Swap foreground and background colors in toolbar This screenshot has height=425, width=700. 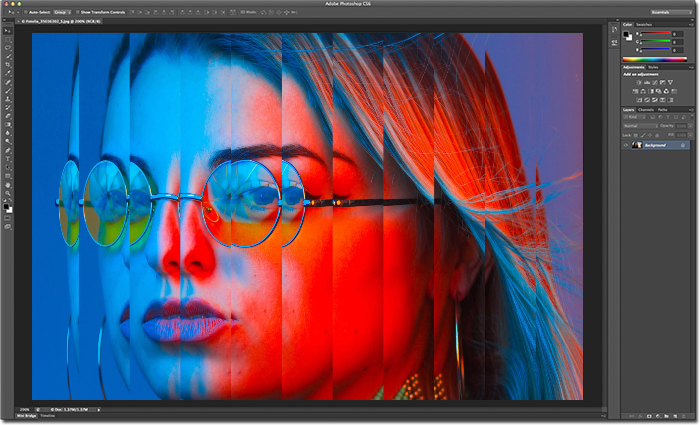pos(11,201)
